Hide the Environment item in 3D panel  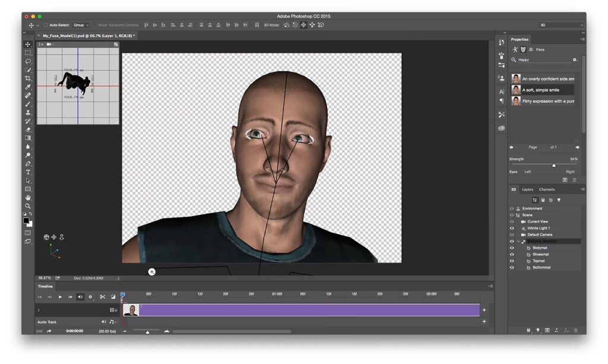click(x=512, y=208)
